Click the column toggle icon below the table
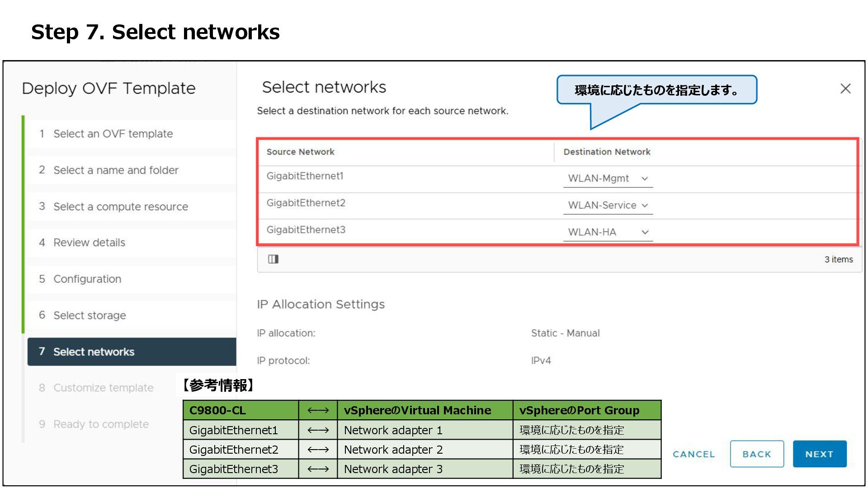868x488 pixels. point(273,259)
